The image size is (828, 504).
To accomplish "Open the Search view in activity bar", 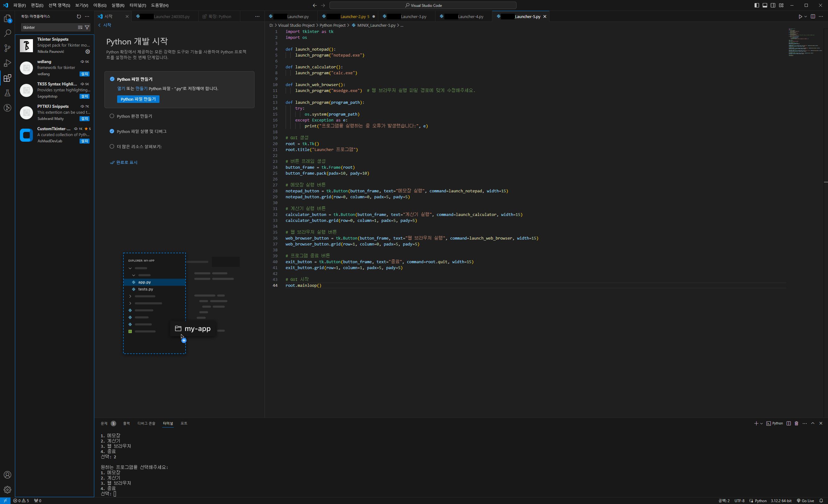I will click(x=7, y=33).
